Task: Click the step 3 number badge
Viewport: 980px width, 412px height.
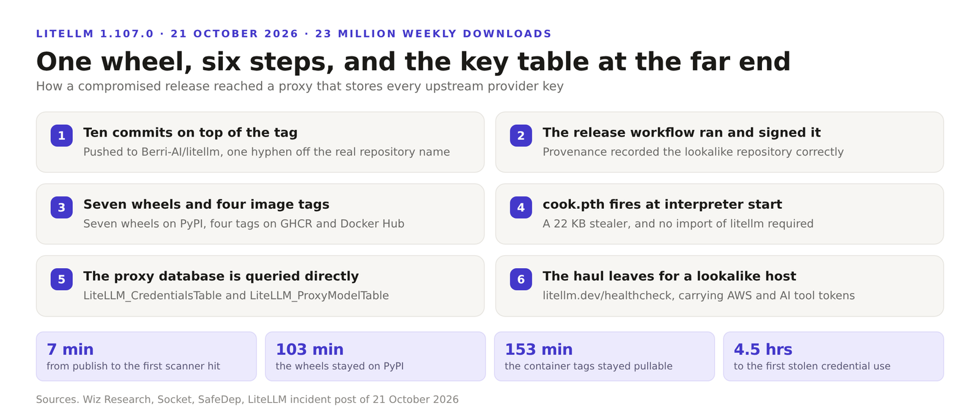Action: point(61,208)
